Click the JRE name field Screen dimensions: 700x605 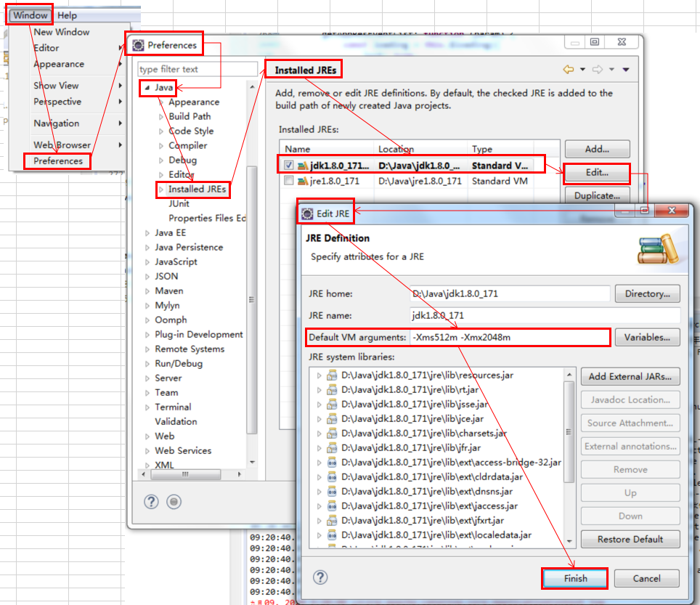click(545, 316)
